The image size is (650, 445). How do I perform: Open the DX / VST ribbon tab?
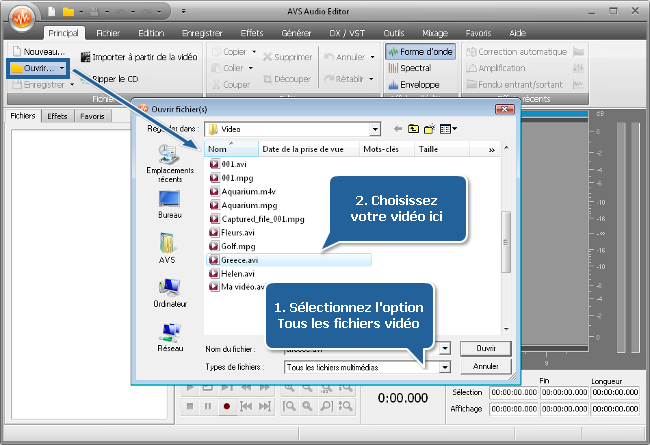347,33
